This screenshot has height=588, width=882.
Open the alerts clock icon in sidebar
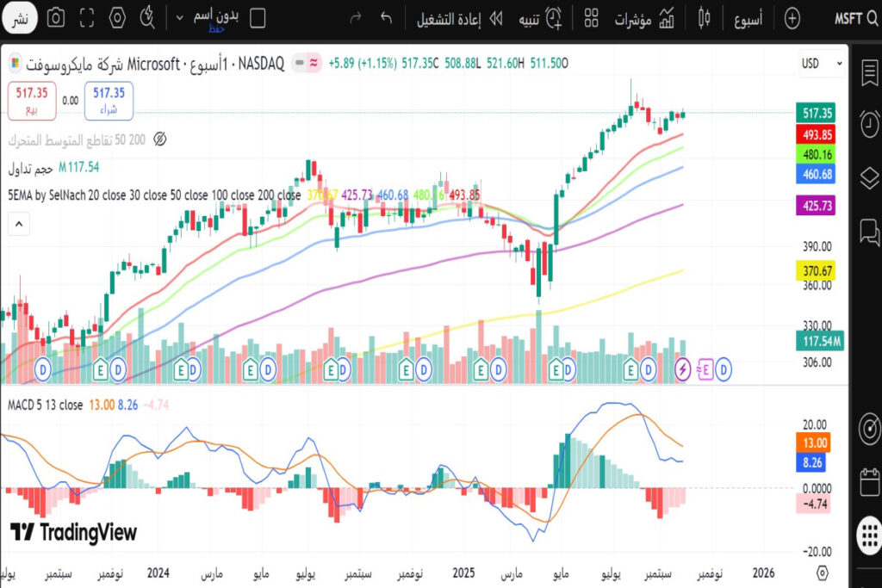point(869,124)
